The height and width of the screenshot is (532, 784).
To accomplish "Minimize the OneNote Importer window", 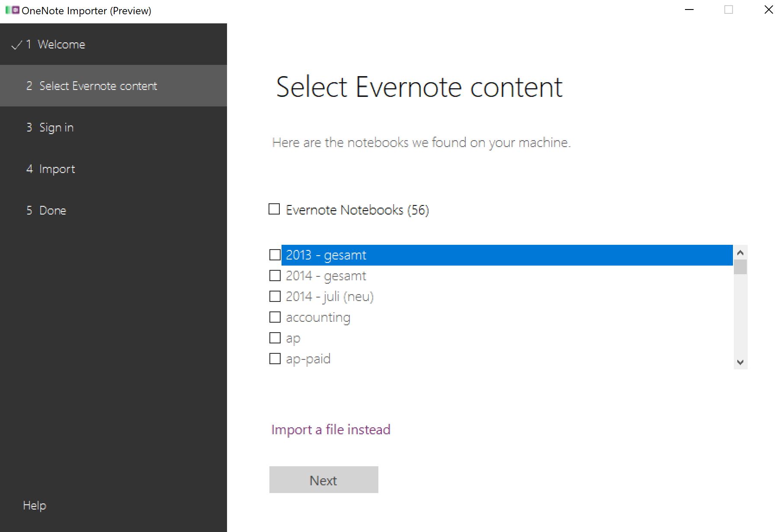I will pyautogui.click(x=690, y=10).
